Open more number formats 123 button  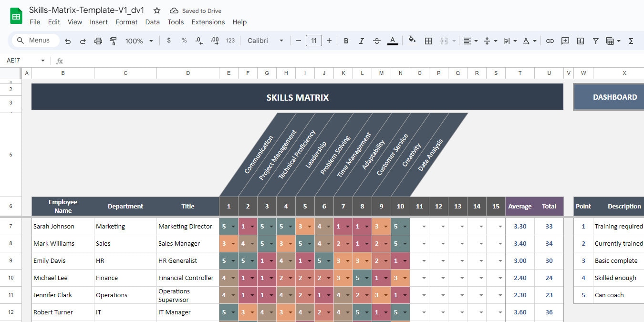[230, 41]
